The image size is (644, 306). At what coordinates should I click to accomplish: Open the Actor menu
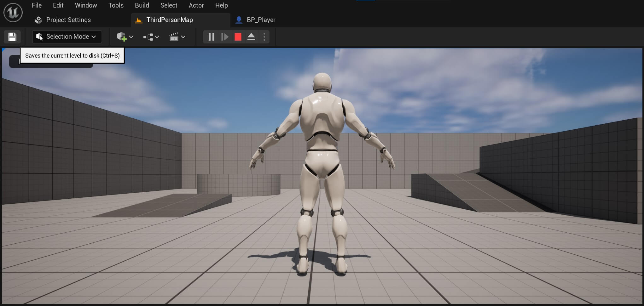[196, 5]
